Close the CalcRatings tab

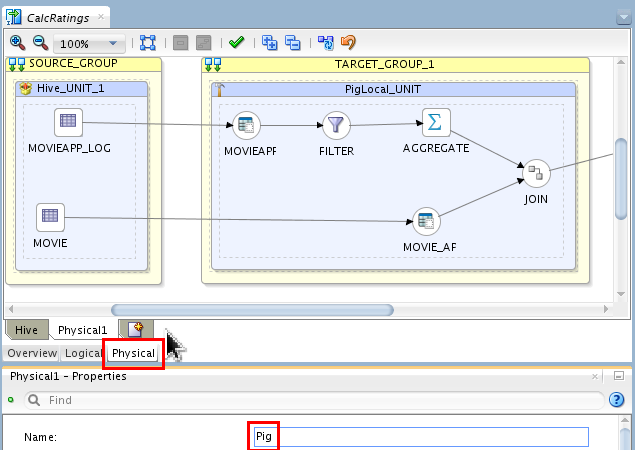click(x=101, y=17)
